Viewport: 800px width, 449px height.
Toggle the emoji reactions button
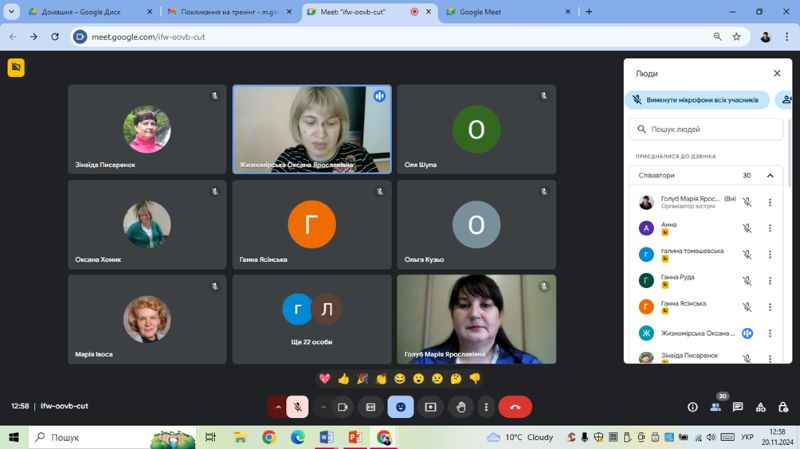(401, 407)
